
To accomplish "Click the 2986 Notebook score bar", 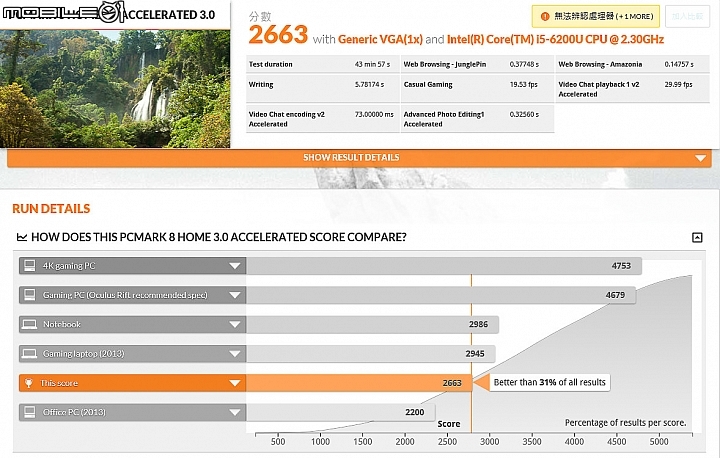I will pos(372,324).
